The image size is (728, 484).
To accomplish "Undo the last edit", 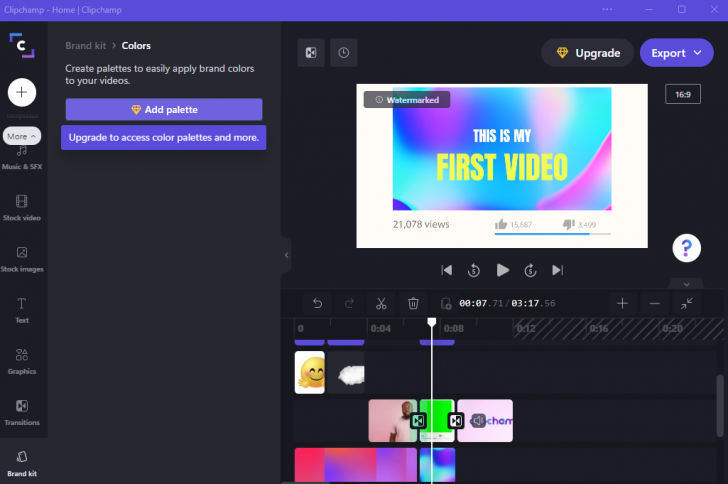I will (x=317, y=304).
